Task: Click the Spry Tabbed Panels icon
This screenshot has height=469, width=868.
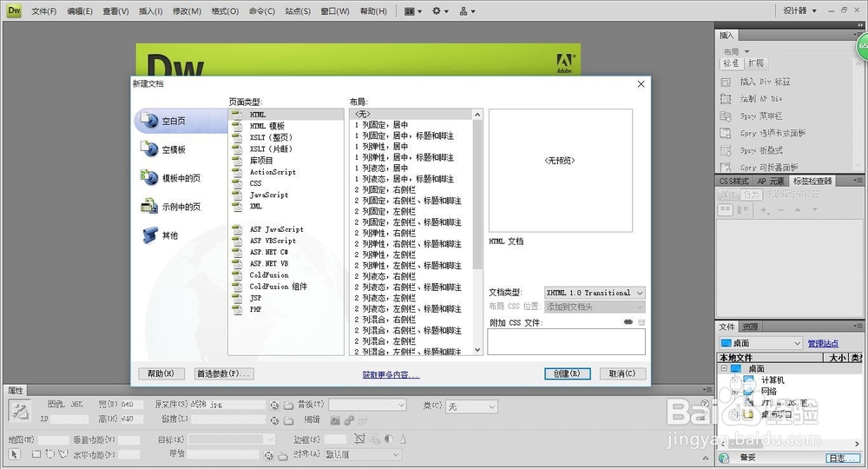Action: (x=725, y=134)
